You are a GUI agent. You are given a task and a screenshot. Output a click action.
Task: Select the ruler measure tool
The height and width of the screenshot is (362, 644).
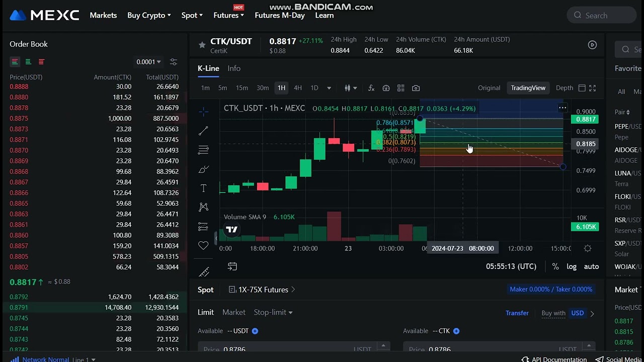203,272
